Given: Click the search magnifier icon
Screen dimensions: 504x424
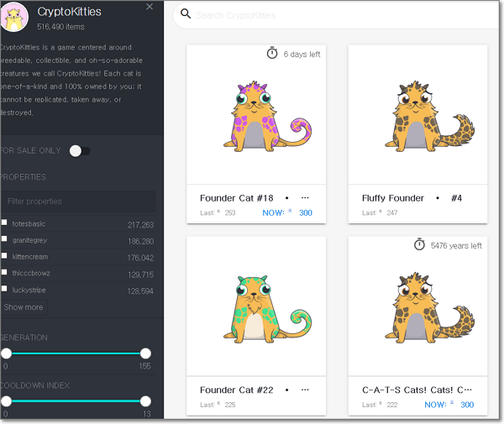Looking at the screenshot, I should click(186, 14).
